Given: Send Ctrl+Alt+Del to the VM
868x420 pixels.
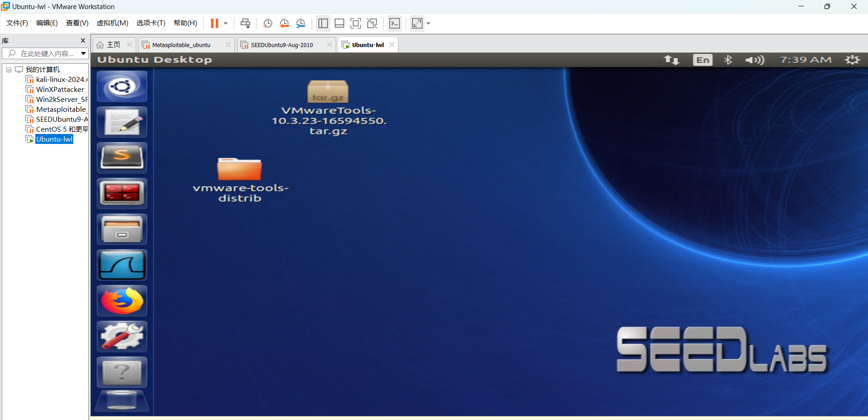Looking at the screenshot, I should tap(245, 24).
